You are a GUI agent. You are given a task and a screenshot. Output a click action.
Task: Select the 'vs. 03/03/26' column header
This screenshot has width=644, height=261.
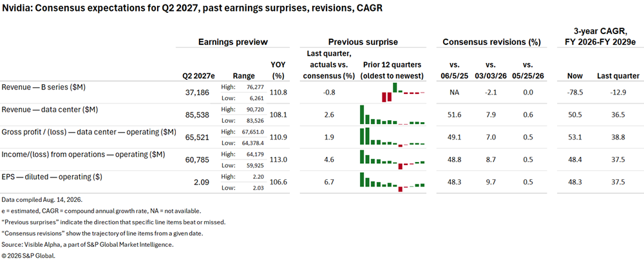[x=491, y=70]
